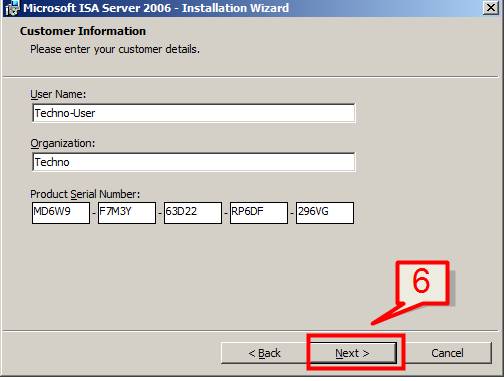Click the Next button
Image resolution: width=504 pixels, height=381 pixels.
[354, 353]
